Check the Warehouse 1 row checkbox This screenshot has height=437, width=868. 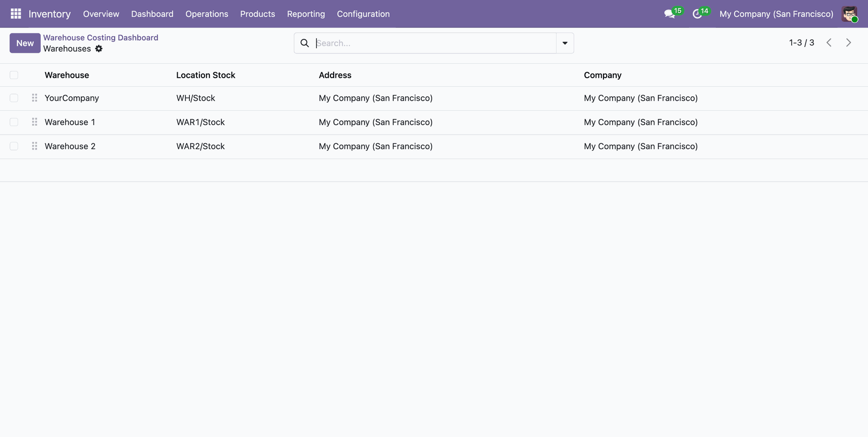[x=14, y=122]
